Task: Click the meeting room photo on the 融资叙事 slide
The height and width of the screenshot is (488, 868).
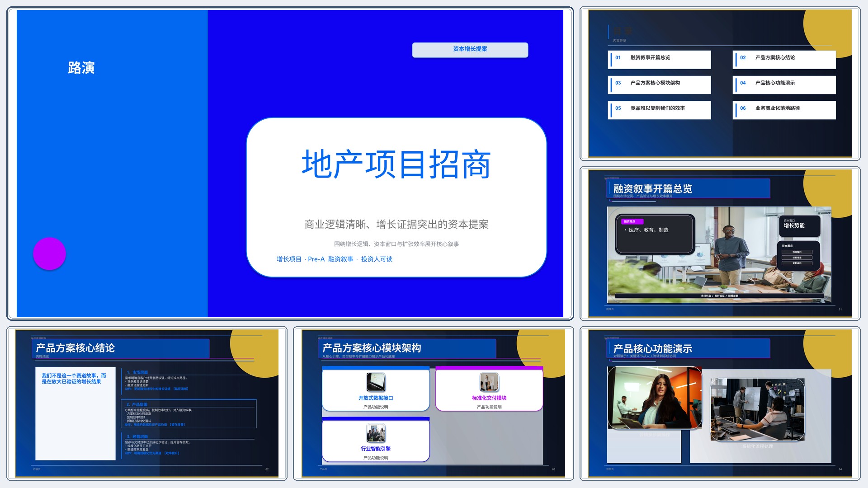Action: point(719,255)
